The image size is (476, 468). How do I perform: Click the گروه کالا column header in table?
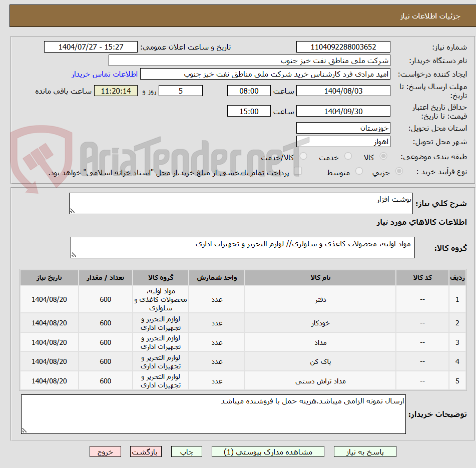click(x=161, y=277)
